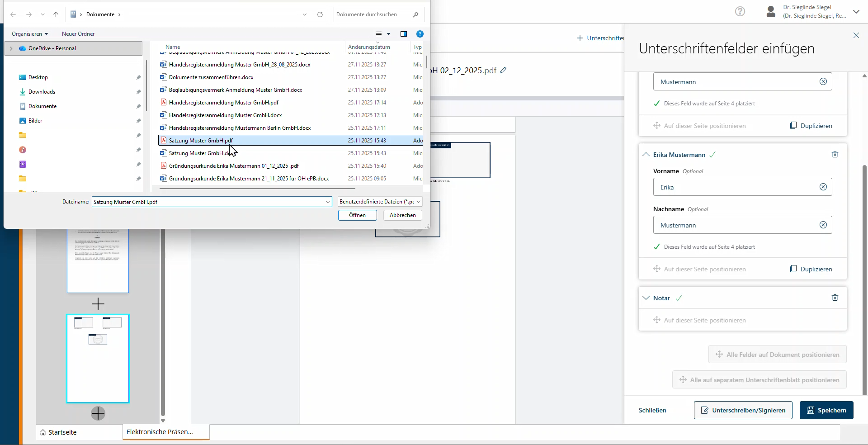Click Unterschreiben/Signieren button
Viewport: 868px width, 445px height.
point(743,410)
